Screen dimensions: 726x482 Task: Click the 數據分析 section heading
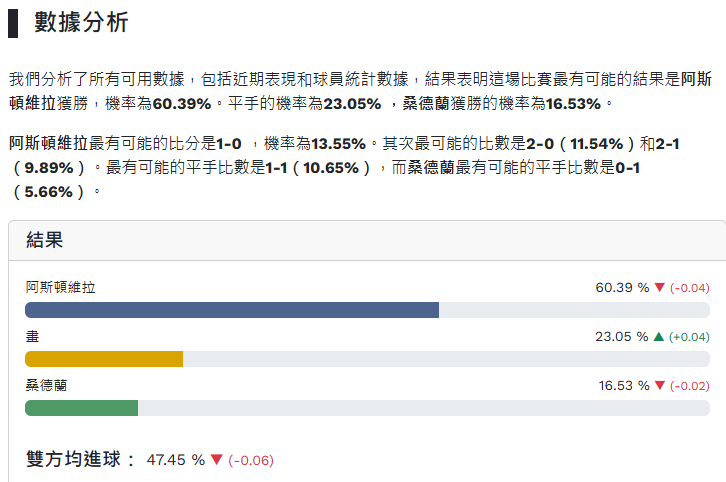pyautogui.click(x=81, y=23)
